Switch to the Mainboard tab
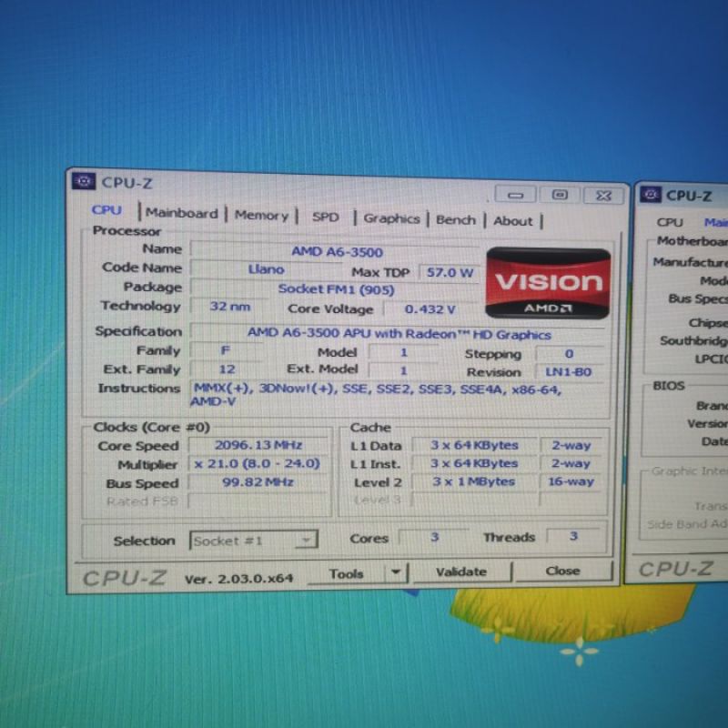This screenshot has height=728, width=728. click(x=181, y=213)
